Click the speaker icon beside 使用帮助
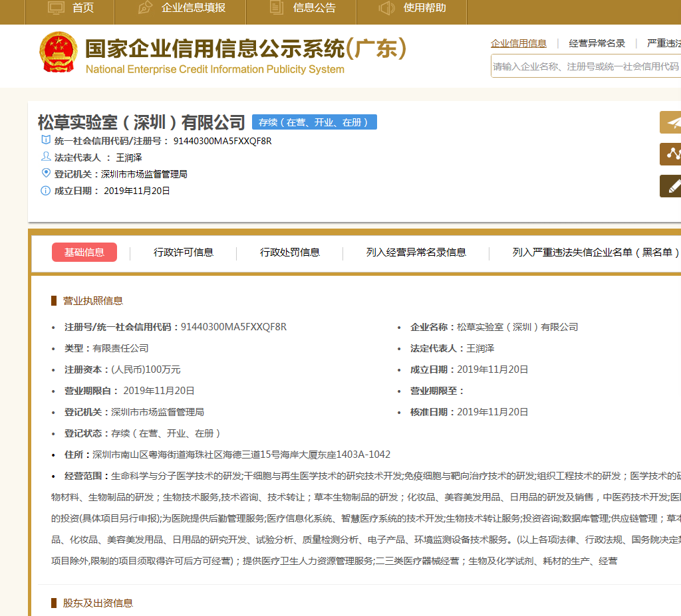 coord(386,8)
